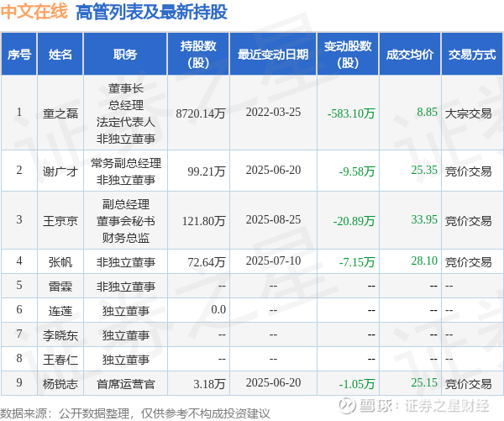Click the change value -20.89万
504x421 pixels.
tap(354, 221)
